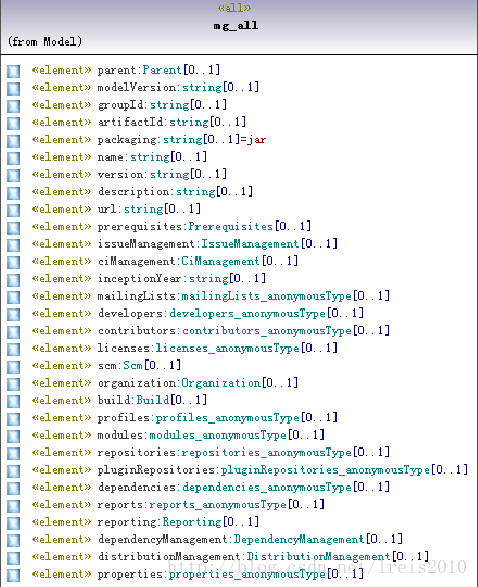Click the IssueManagement type name
The width and height of the screenshot is (478, 587).
click(250, 244)
